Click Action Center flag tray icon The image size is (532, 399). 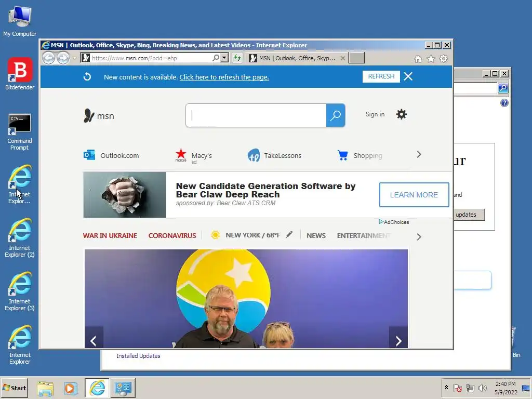tap(457, 388)
